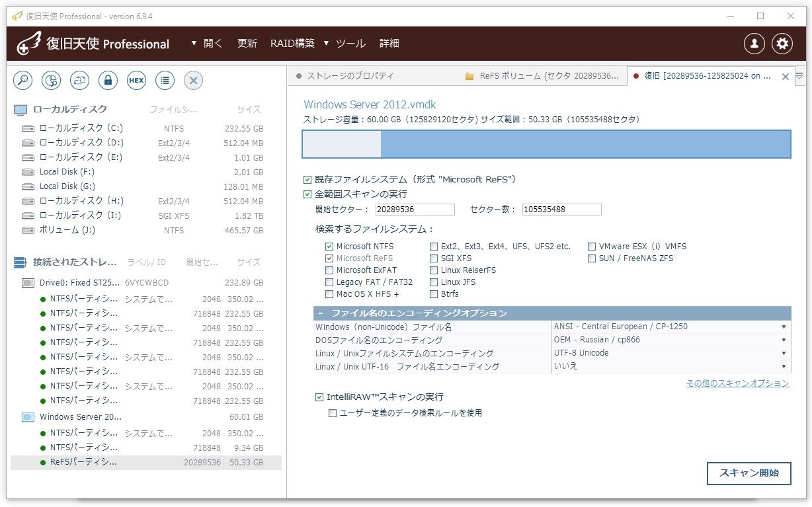Screen dimensions: 812x507
Task: Click the 開始セクター input field
Action: coord(415,210)
